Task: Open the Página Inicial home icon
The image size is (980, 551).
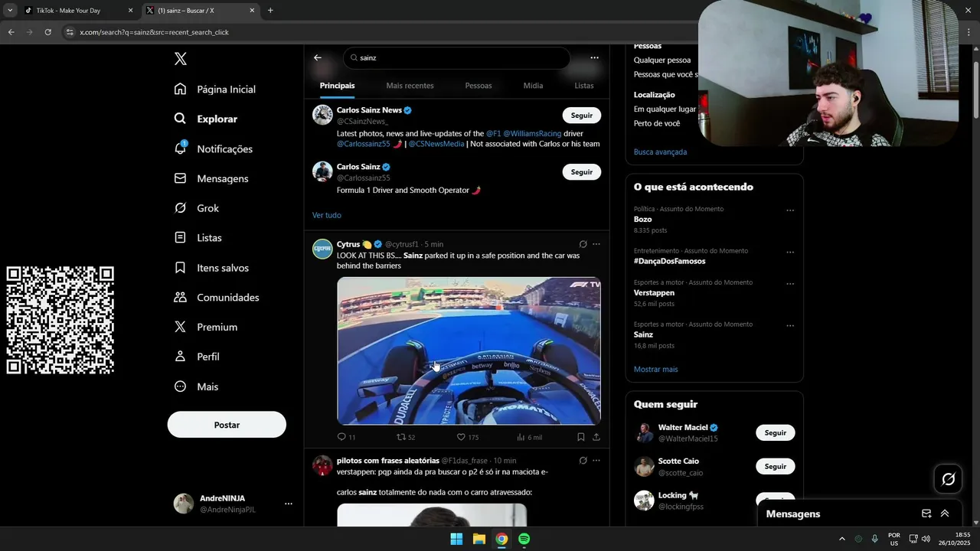Action: coord(180,89)
